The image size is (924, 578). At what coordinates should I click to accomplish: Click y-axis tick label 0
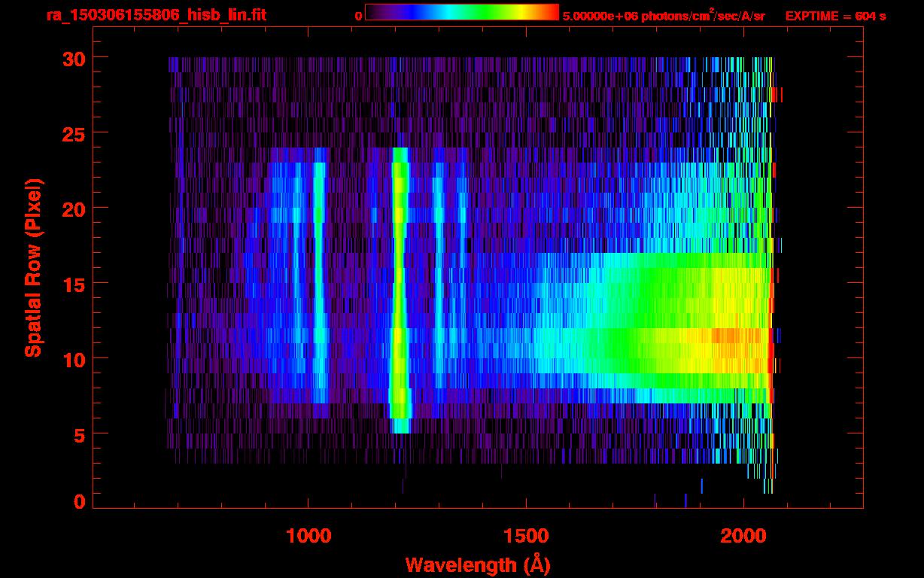tap(78, 501)
